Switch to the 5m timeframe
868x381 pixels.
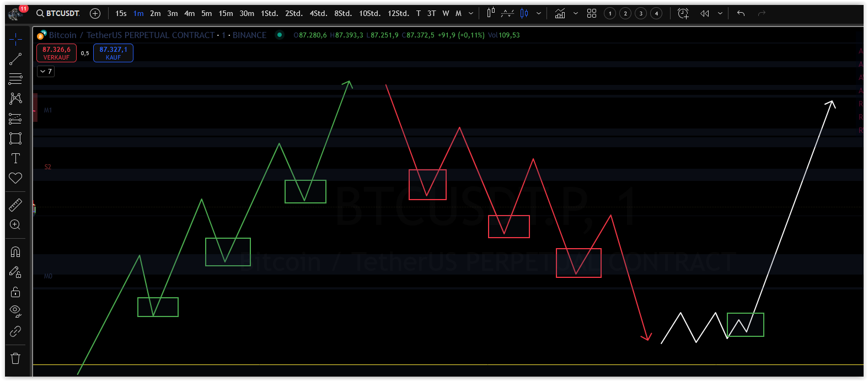click(x=207, y=13)
